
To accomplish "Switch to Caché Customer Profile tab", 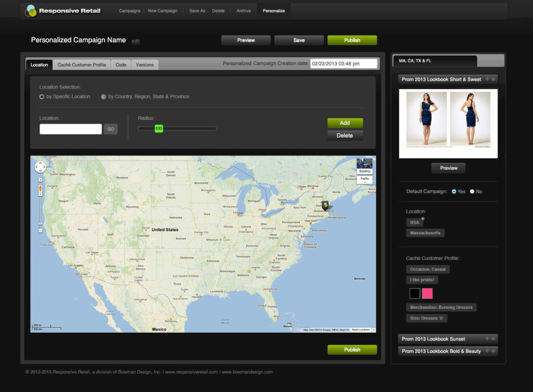I will [x=82, y=65].
